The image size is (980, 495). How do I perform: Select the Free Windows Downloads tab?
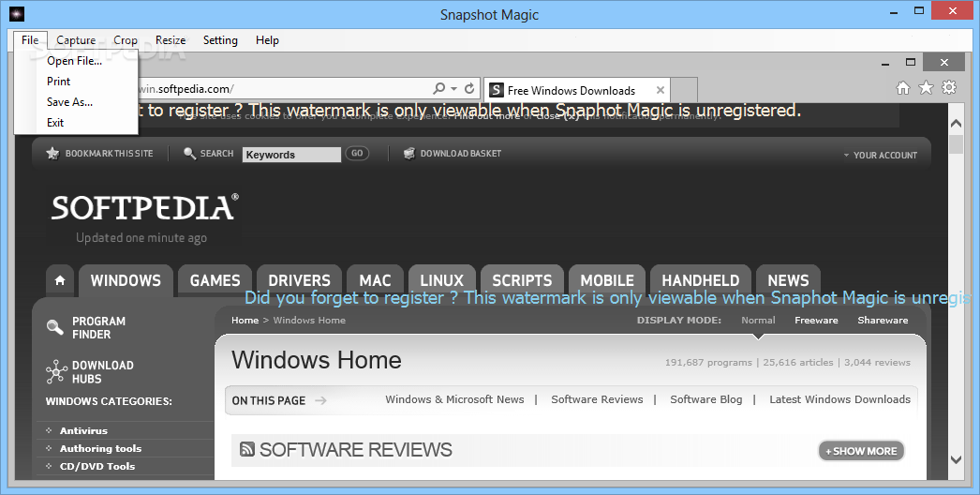(577, 90)
